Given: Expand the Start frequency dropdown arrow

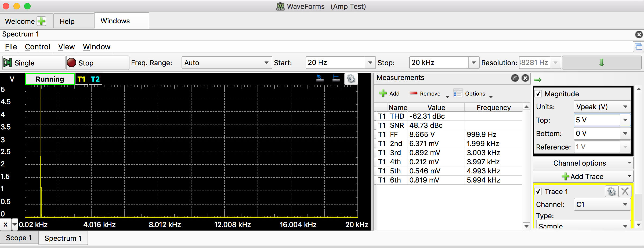Looking at the screenshot, I should tap(370, 63).
